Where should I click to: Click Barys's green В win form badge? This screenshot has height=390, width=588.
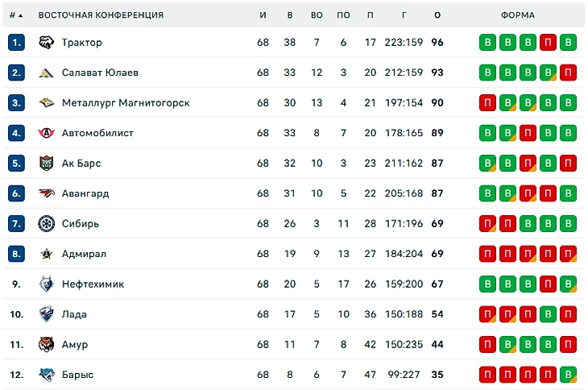click(x=568, y=375)
